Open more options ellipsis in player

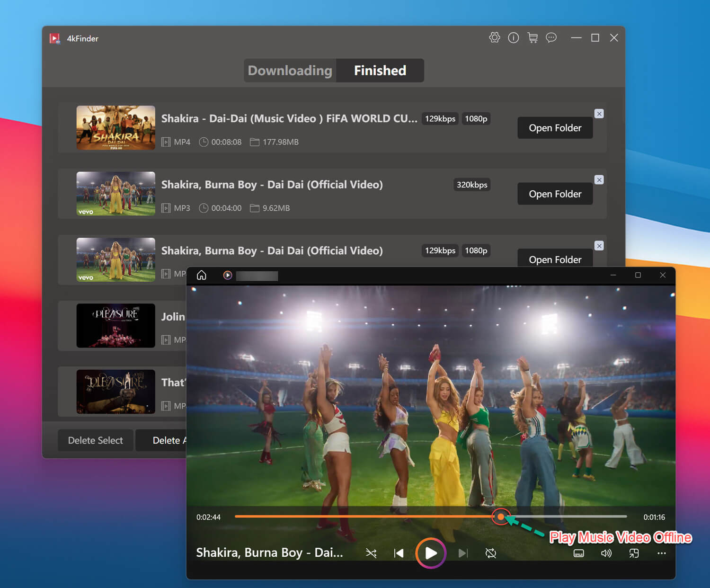point(662,553)
